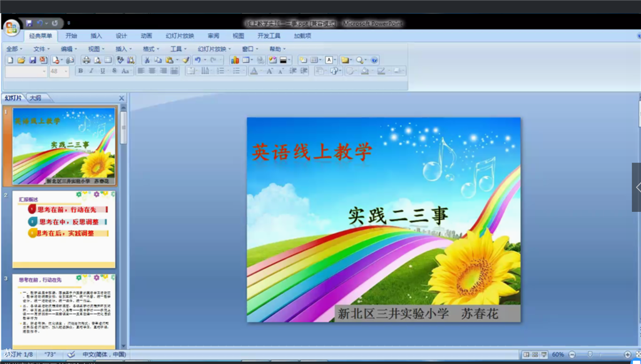Expand the 文件 menu dropdown
Screen dimensions: 641x364
pos(41,49)
